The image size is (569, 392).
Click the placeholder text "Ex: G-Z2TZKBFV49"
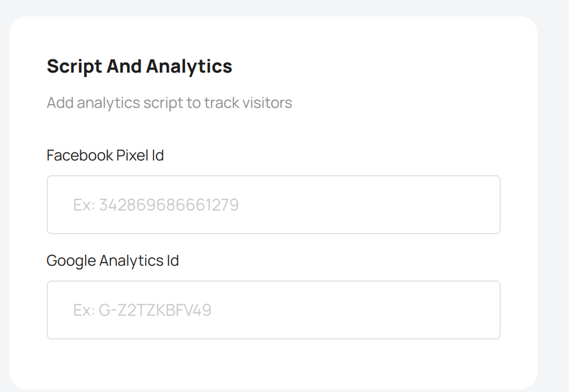[x=142, y=310]
